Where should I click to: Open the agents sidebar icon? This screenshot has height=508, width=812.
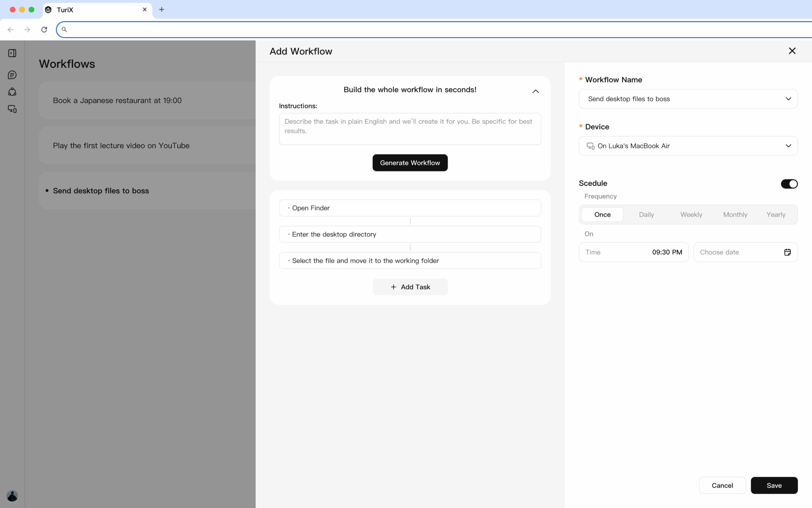click(12, 92)
